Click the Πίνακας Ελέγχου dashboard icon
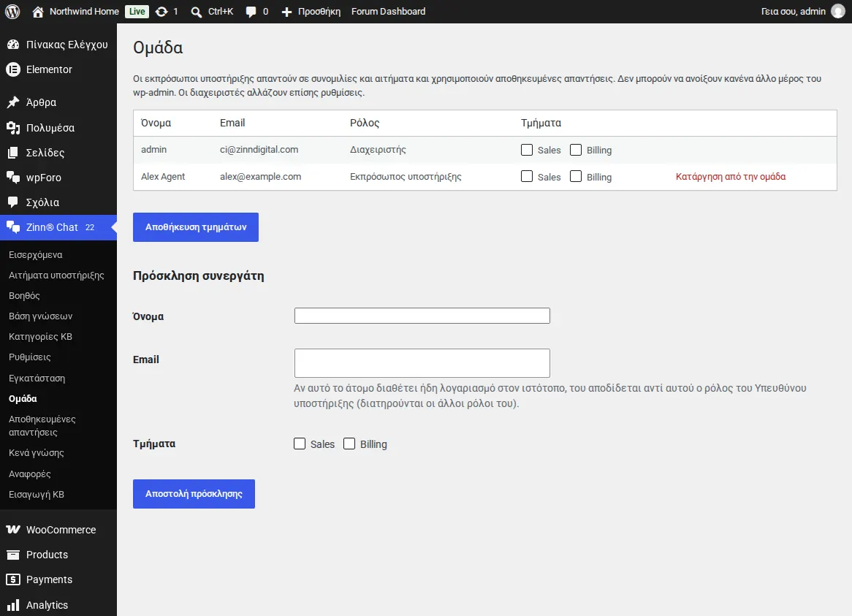This screenshot has width=852, height=616. coord(13,45)
